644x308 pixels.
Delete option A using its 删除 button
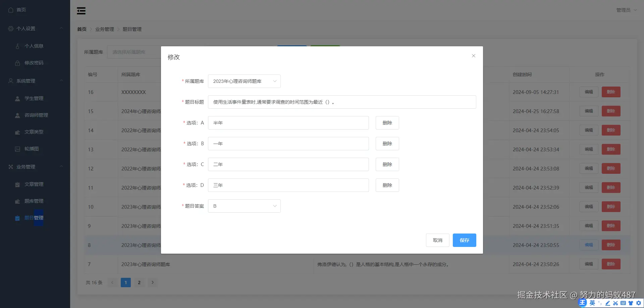point(387,123)
